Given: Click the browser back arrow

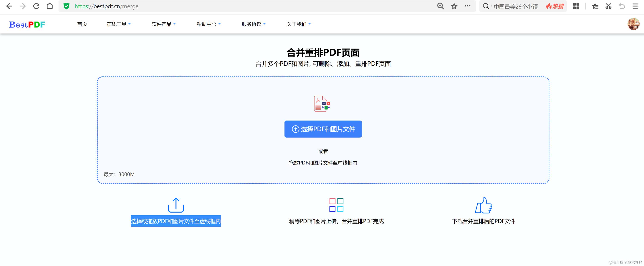Looking at the screenshot, I should pos(9,6).
